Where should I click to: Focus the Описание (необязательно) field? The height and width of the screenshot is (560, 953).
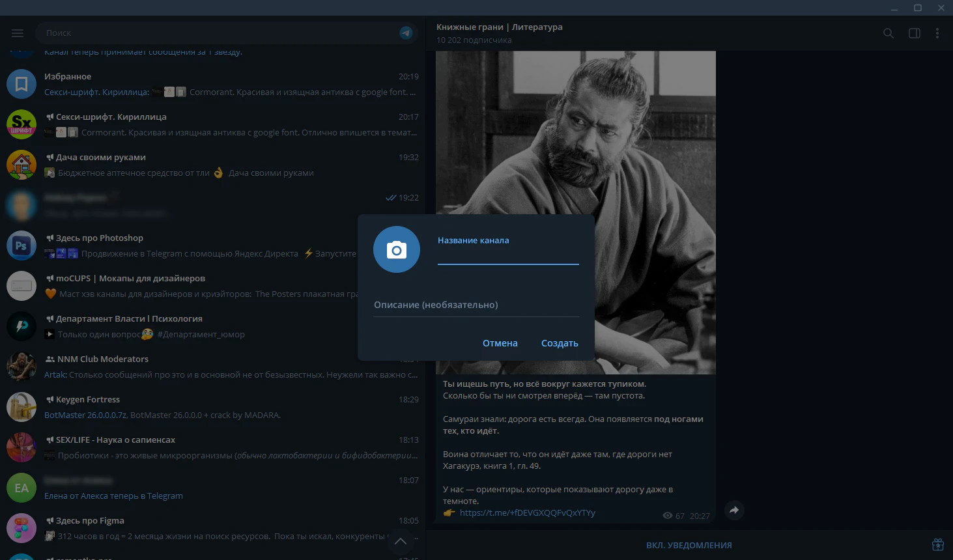coord(476,305)
